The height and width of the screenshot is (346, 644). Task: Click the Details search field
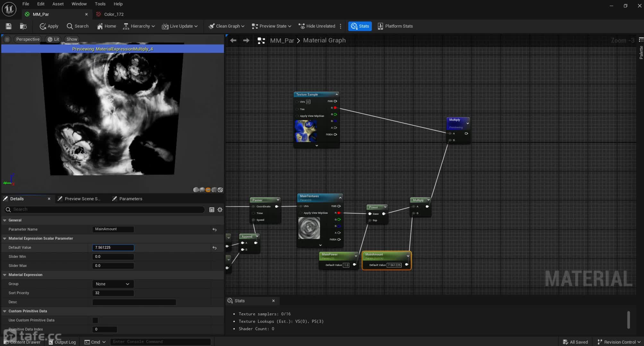point(105,209)
